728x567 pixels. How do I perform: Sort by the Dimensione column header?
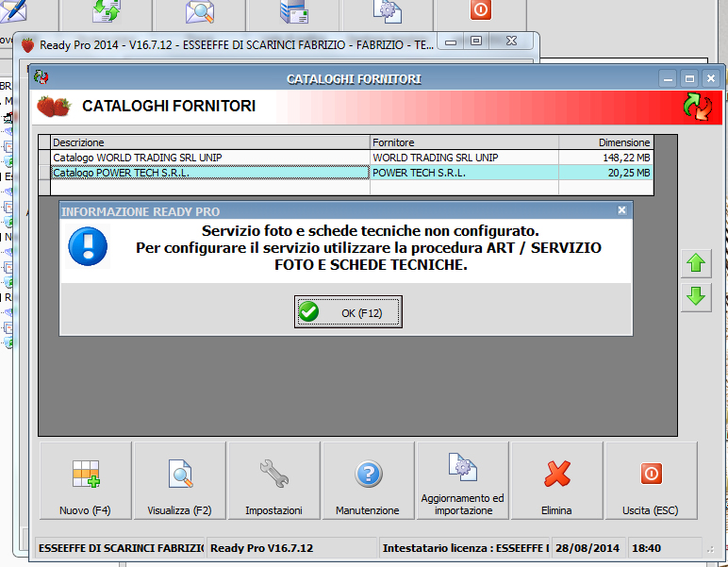[606, 142]
